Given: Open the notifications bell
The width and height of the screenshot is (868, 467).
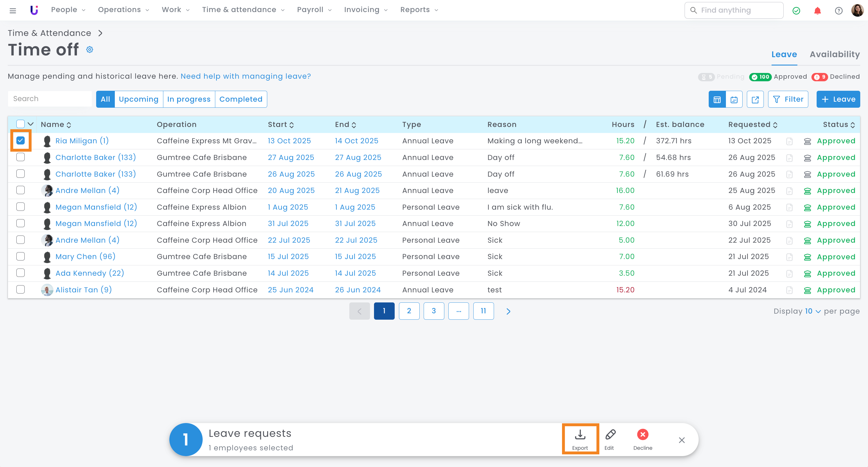Looking at the screenshot, I should click(817, 10).
